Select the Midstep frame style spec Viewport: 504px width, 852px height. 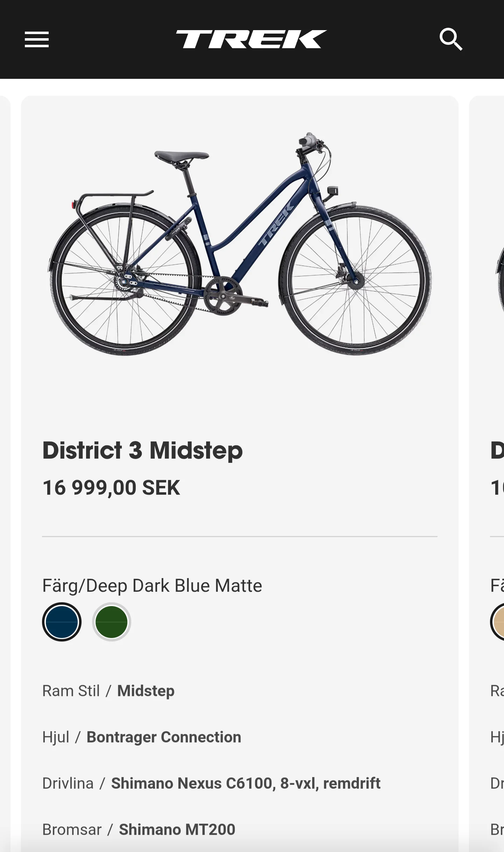(x=145, y=691)
